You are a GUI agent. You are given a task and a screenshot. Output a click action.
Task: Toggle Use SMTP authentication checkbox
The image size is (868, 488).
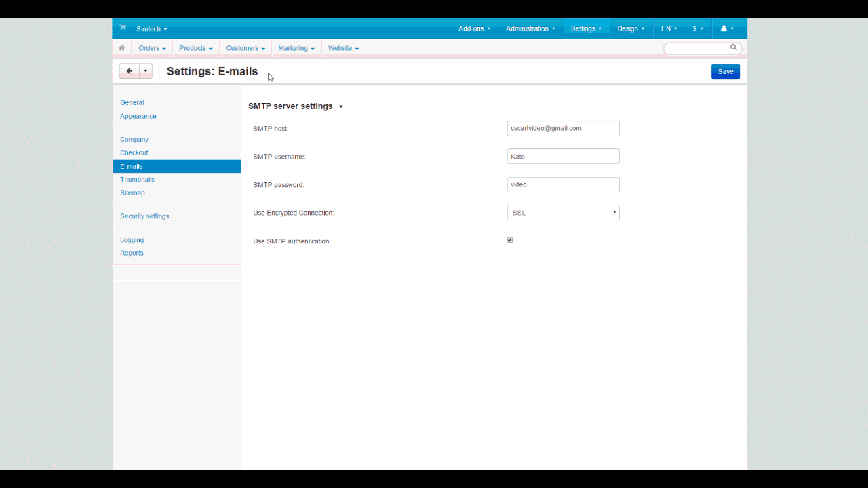pyautogui.click(x=510, y=240)
